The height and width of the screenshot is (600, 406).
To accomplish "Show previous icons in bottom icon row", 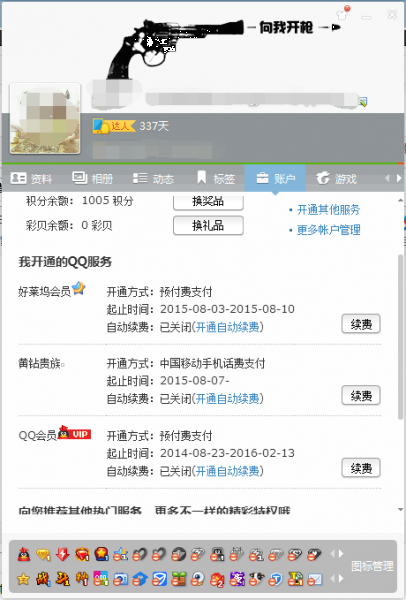I will point(332,579).
